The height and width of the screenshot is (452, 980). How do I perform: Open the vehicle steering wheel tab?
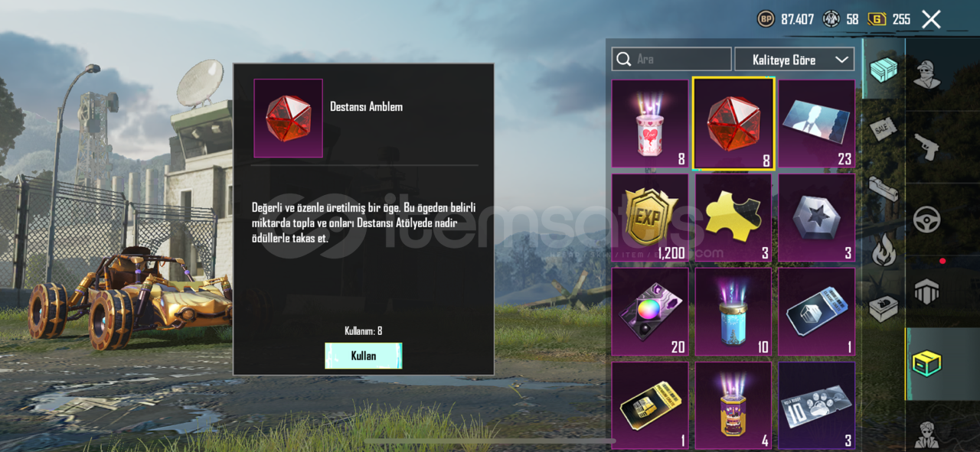pyautogui.click(x=927, y=219)
